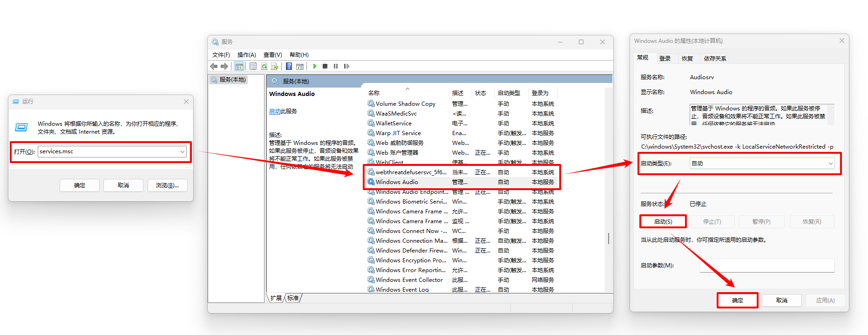Click the Refresh icon in Services toolbar

click(x=264, y=66)
